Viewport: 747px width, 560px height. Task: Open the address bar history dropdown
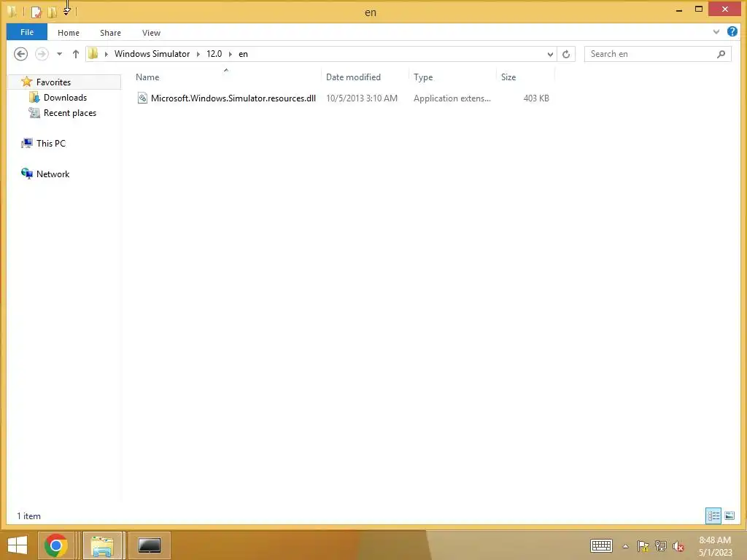(550, 54)
